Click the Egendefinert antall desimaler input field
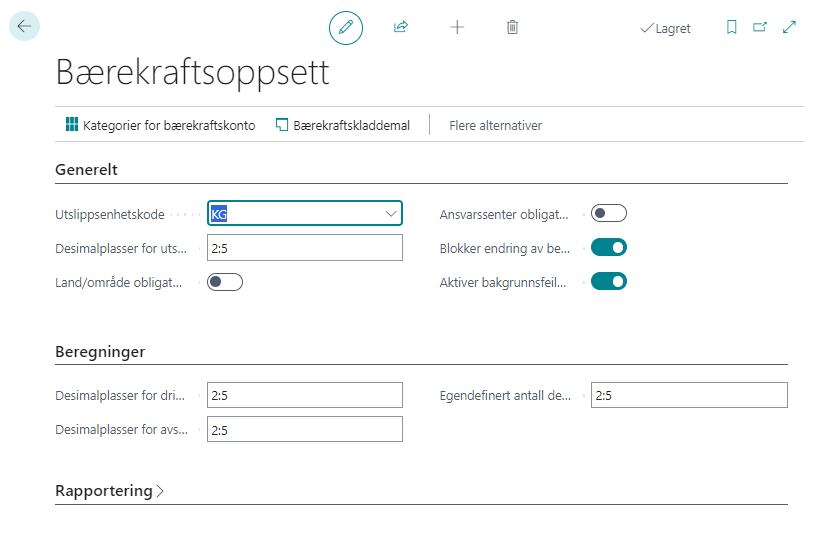Screen dimensions: 813x537 pyautogui.click(x=688, y=395)
